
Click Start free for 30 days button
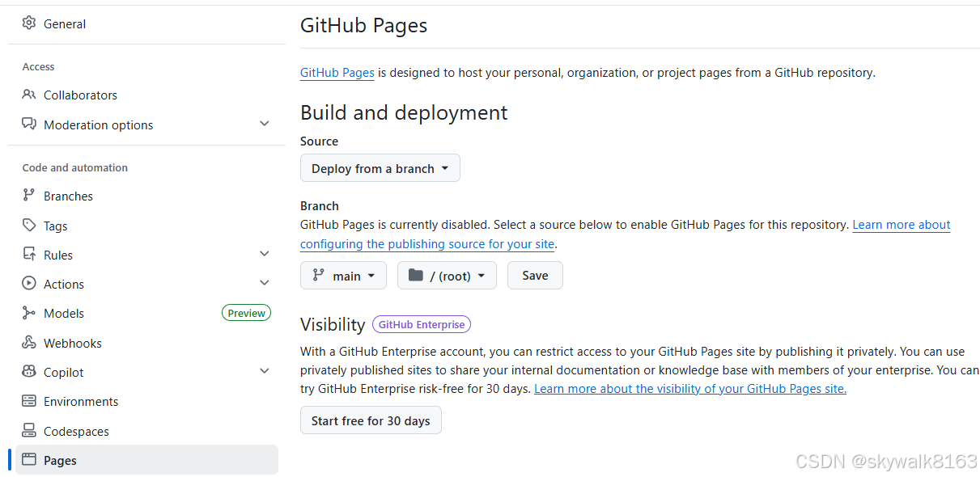pyautogui.click(x=371, y=420)
